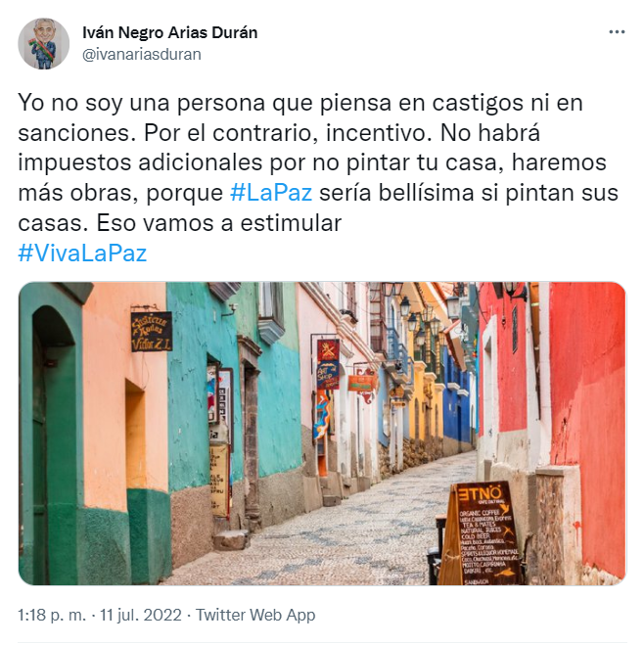This screenshot has width=644, height=645.
Task: Click the tweet text about incentivo
Action: [318, 162]
